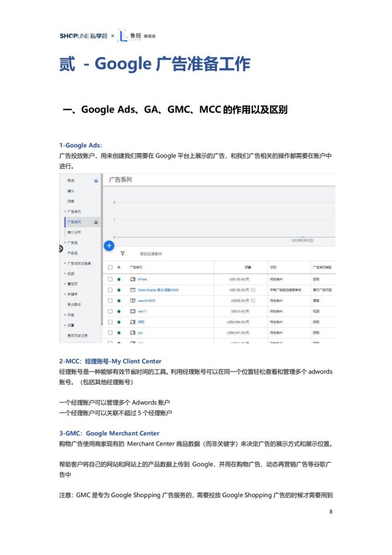392x555 pixels.
Task: Click the budget icon in the Sales-Display row
Action: 253,290
